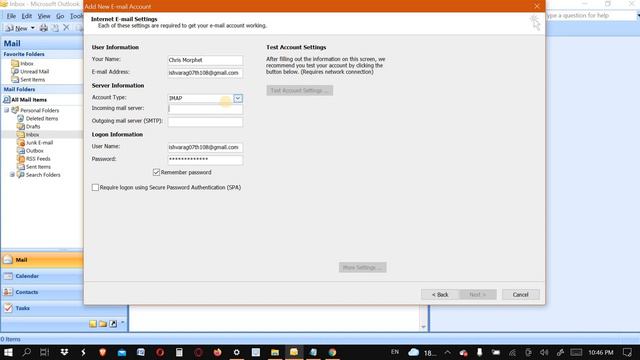
Task: Click taskbar Search magnifier icon
Action: coord(27,352)
